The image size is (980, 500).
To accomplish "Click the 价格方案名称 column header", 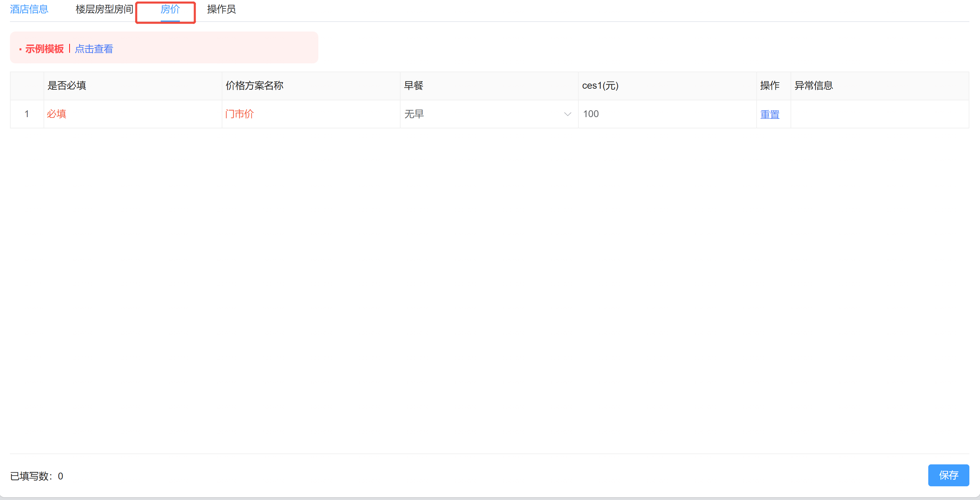I will (255, 86).
